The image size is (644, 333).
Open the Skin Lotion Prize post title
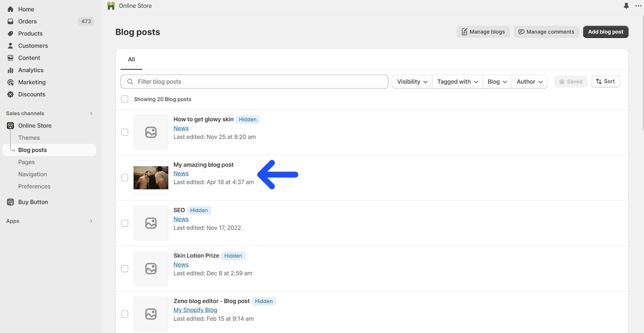(196, 256)
